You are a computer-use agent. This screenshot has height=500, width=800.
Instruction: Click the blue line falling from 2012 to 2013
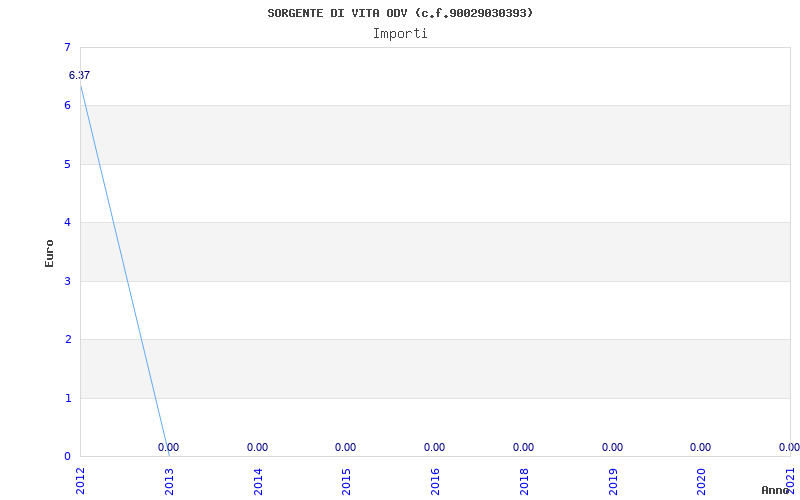(x=124, y=270)
